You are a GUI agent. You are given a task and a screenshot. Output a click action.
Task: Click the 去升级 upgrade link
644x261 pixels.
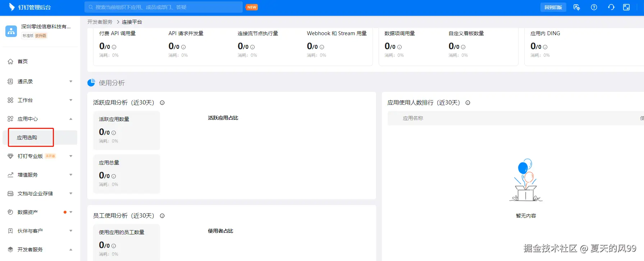pyautogui.click(x=41, y=36)
